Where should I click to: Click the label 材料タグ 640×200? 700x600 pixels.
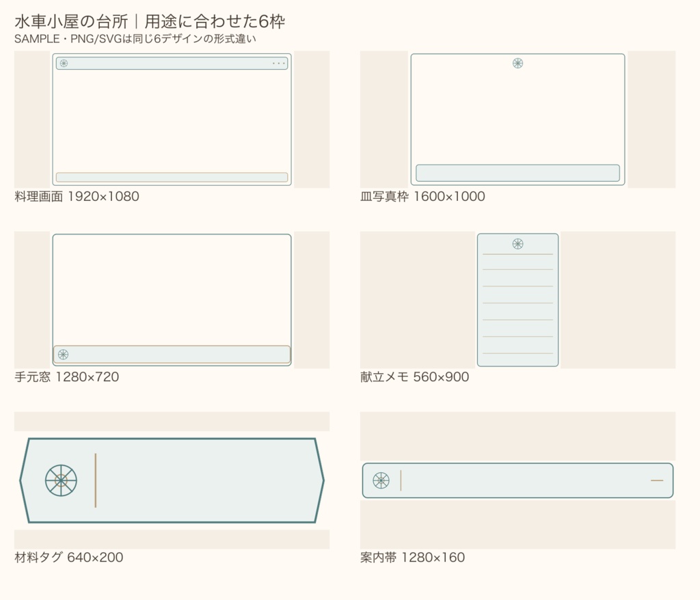tap(69, 557)
